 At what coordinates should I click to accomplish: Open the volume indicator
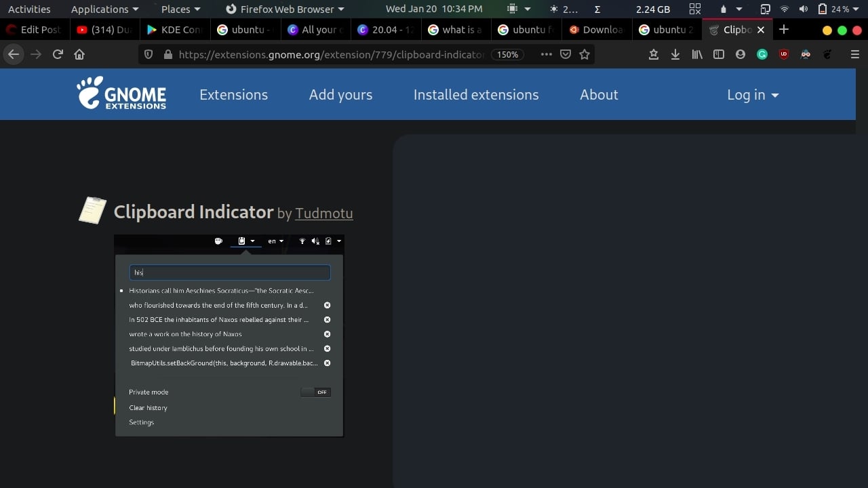[804, 9]
